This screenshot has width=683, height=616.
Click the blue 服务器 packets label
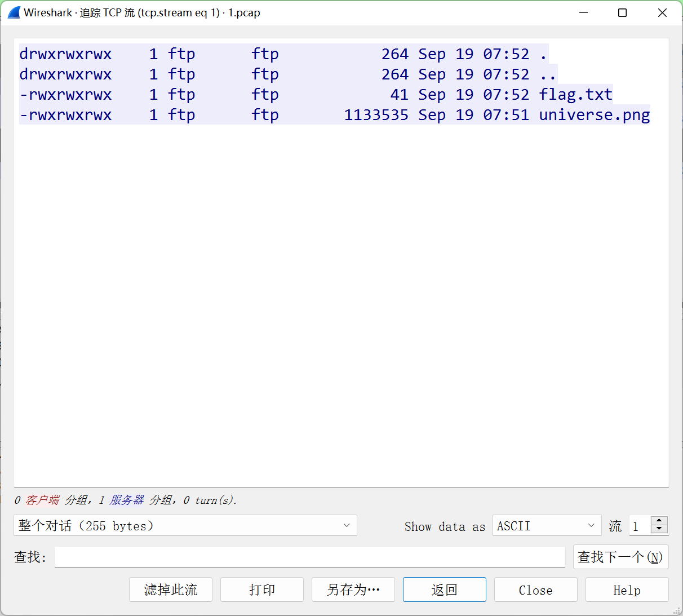tap(127, 500)
